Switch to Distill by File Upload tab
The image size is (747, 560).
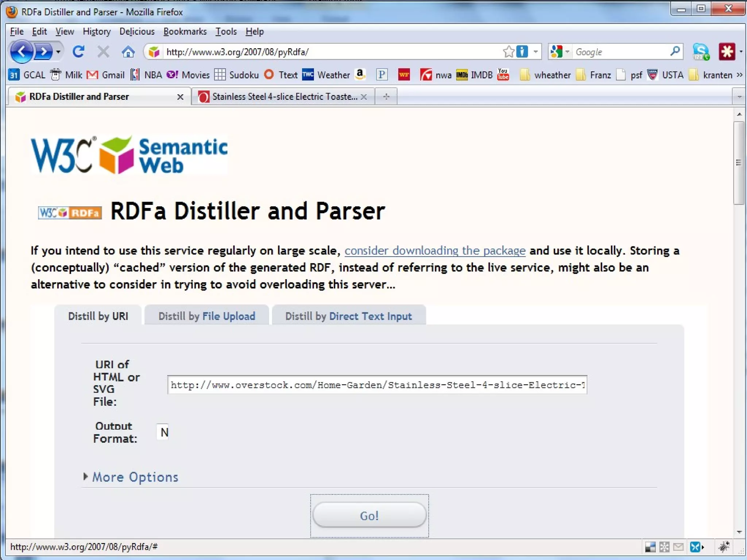207,316
